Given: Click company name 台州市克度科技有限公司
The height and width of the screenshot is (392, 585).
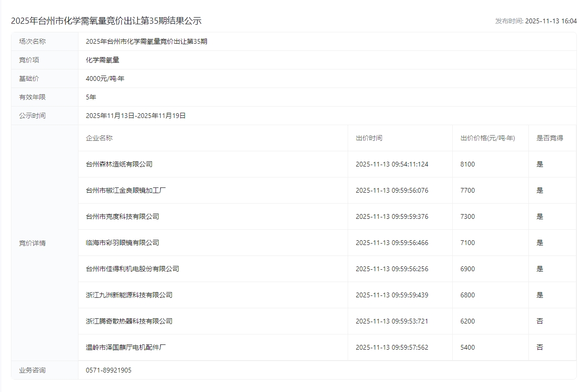Looking at the screenshot, I should [122, 216].
